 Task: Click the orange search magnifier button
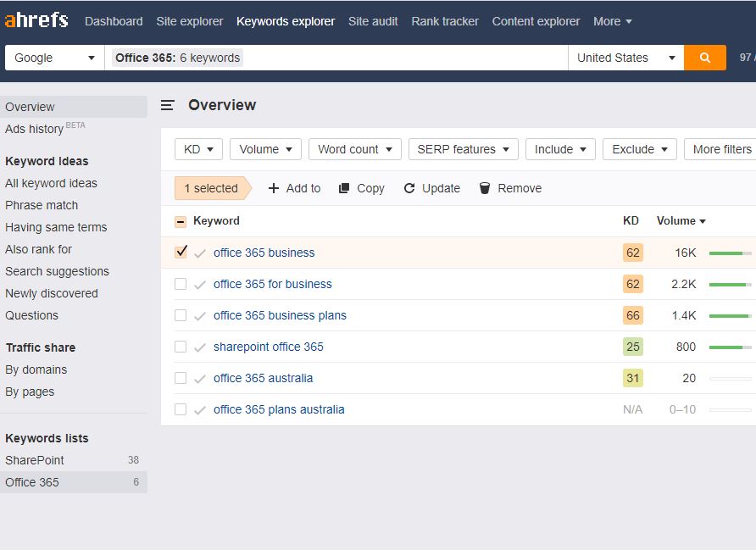click(x=705, y=58)
